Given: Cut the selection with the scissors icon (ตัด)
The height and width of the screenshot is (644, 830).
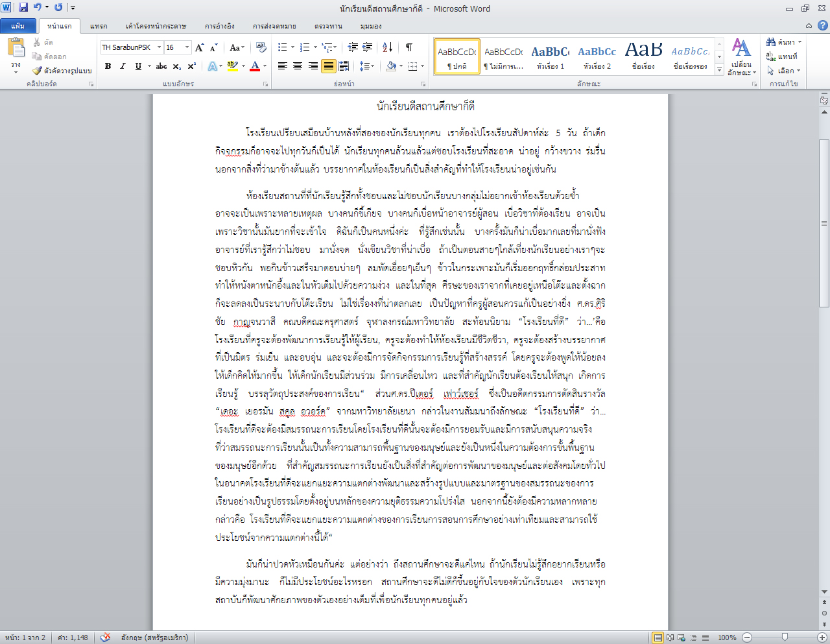Looking at the screenshot, I should [43, 42].
